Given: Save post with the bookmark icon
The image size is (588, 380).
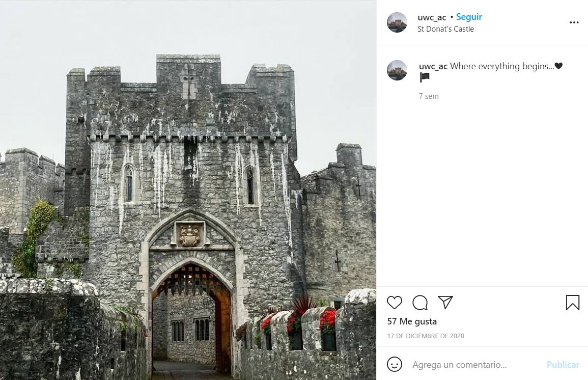Looking at the screenshot, I should coord(573,303).
